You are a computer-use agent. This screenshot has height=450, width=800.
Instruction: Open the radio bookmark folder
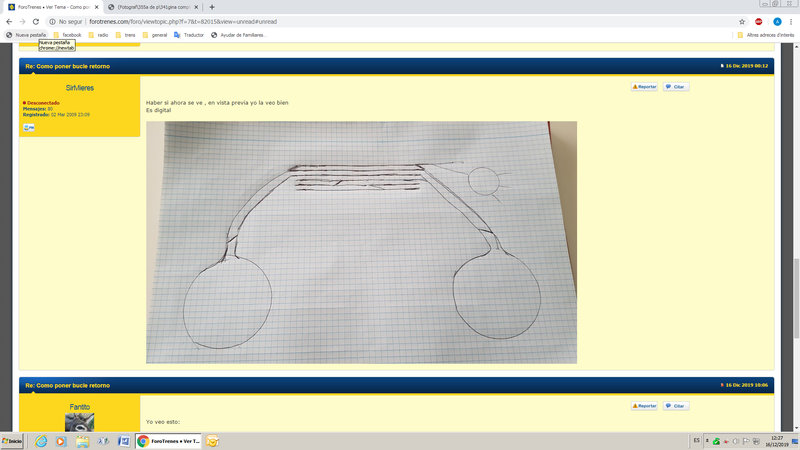[x=98, y=35]
